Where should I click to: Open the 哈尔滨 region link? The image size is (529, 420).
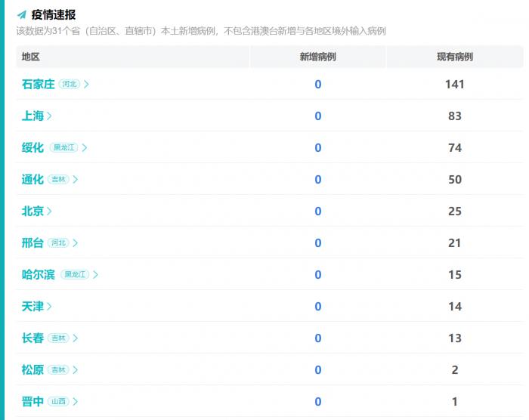[38, 274]
